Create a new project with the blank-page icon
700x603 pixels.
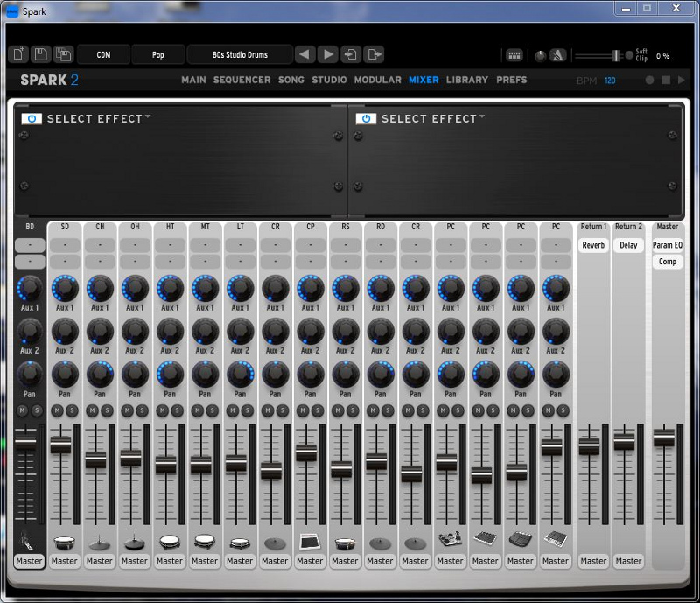pos(18,54)
